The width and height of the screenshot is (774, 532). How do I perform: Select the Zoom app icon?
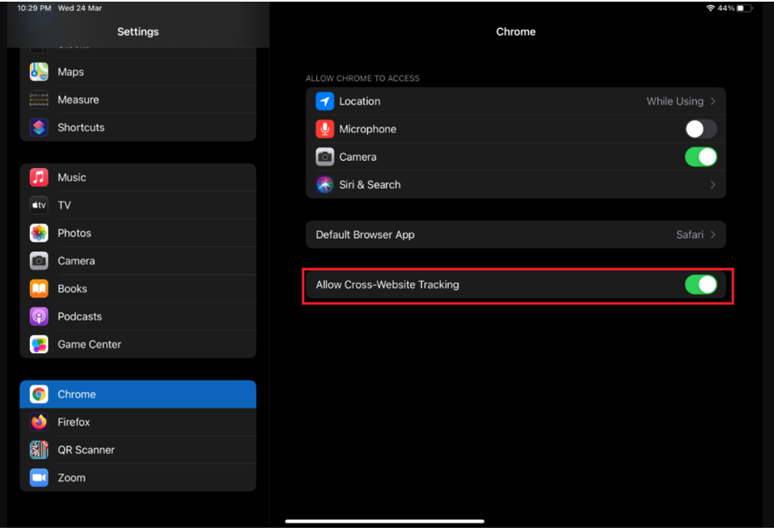pyautogui.click(x=39, y=477)
